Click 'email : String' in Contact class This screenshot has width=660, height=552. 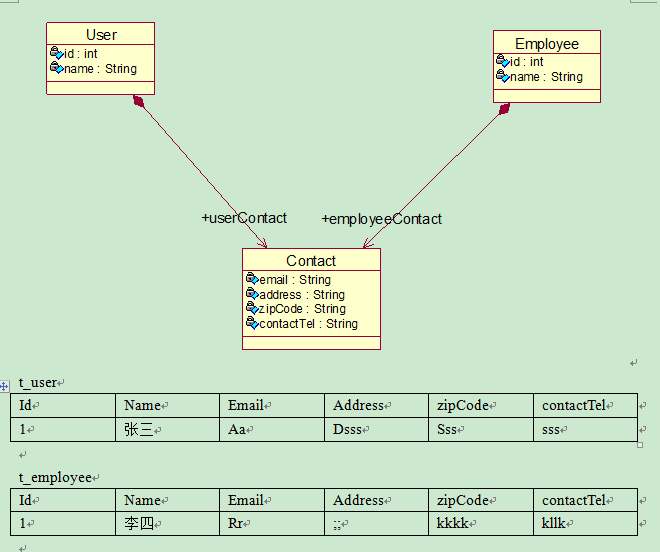(x=295, y=280)
